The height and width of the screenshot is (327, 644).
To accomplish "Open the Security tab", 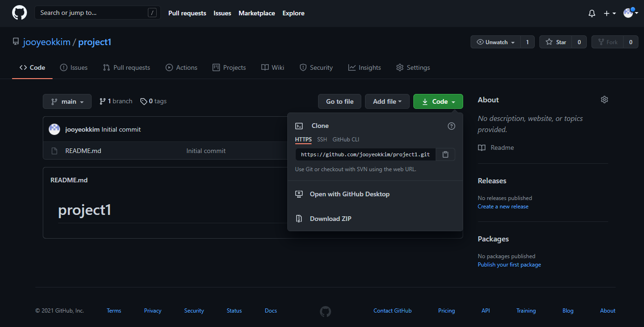I will click(316, 67).
